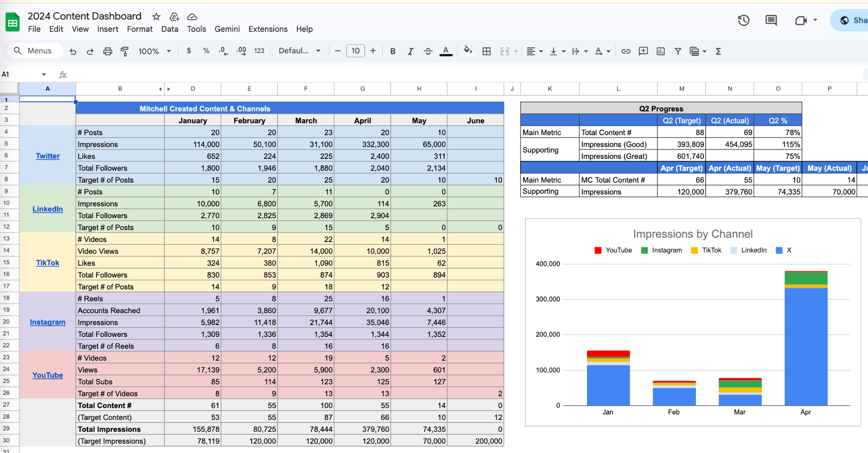Image resolution: width=868 pixels, height=453 pixels.
Task: Click the insert link icon
Action: 626,51
